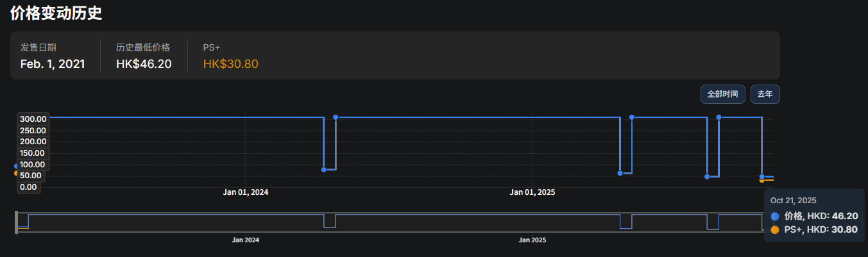Click the first 2024 price-drop data point
The width and height of the screenshot is (868, 257).
(324, 170)
